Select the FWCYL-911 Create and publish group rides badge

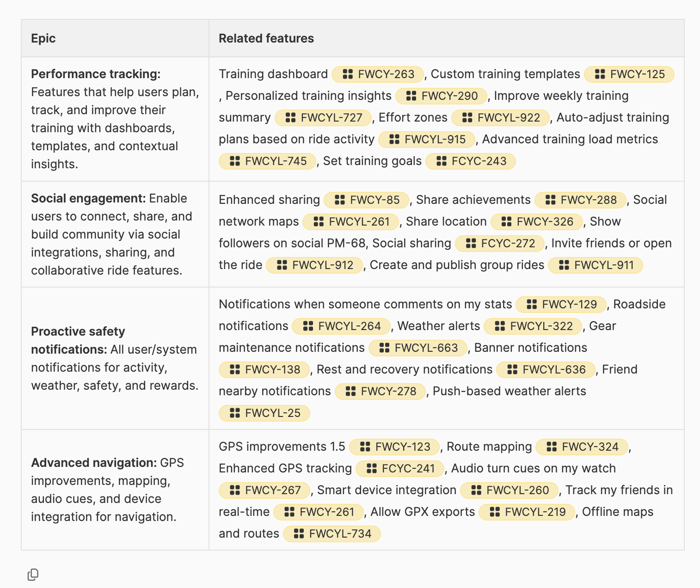596,265
